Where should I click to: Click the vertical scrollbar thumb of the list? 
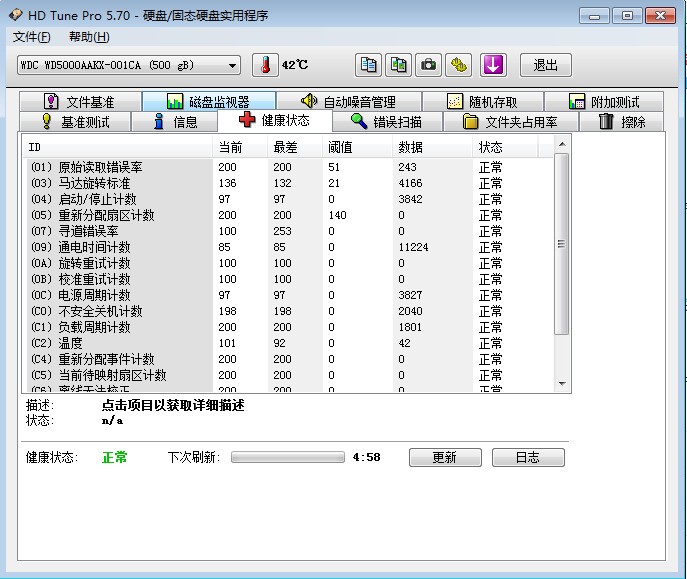562,244
